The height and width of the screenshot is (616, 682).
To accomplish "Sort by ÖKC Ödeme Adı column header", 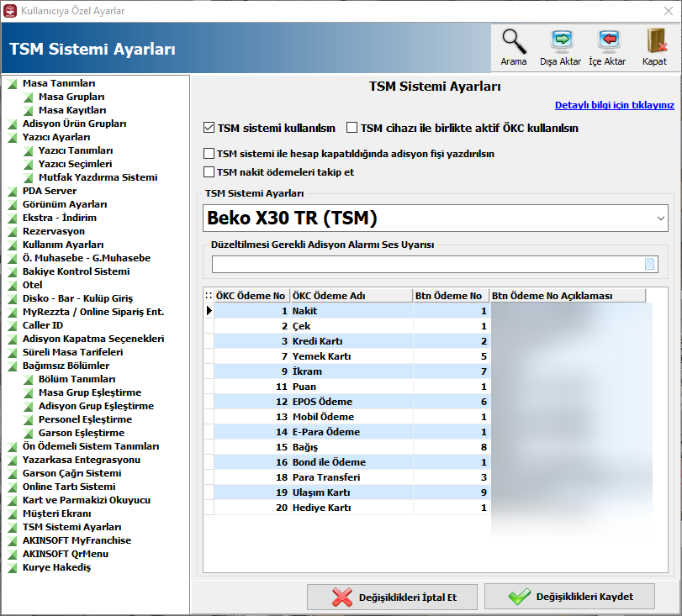I will coord(351,296).
